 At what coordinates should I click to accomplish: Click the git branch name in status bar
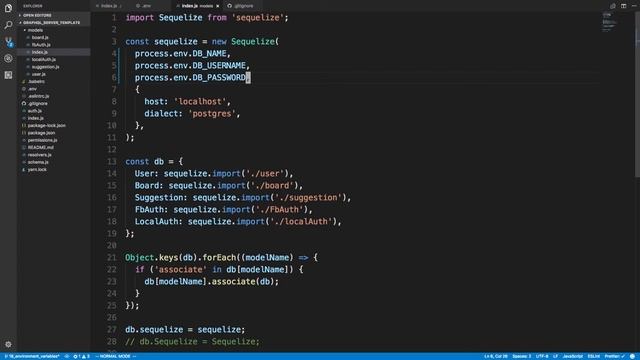click(x=32, y=356)
